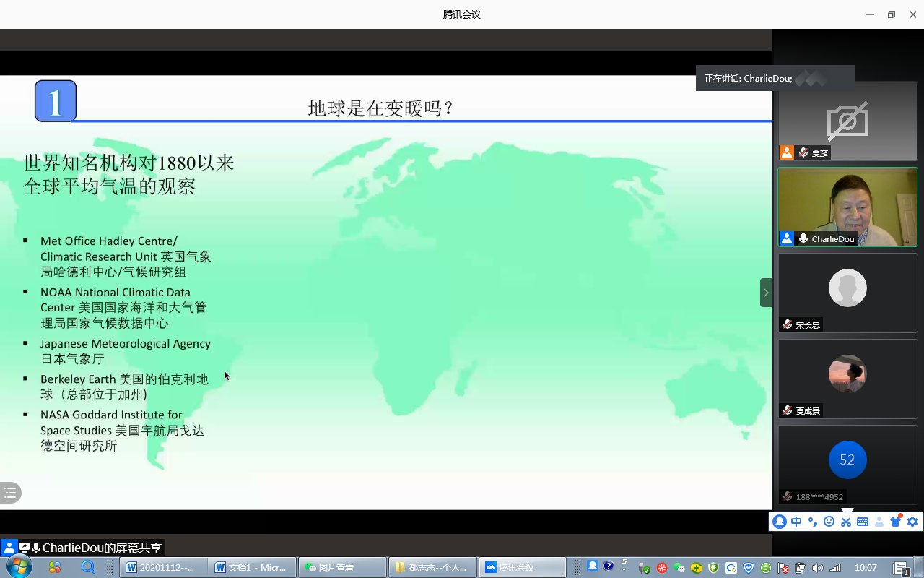This screenshot has width=924, height=578.
Task: Switch to 腾讯会议 taskbar button
Action: tap(523, 567)
